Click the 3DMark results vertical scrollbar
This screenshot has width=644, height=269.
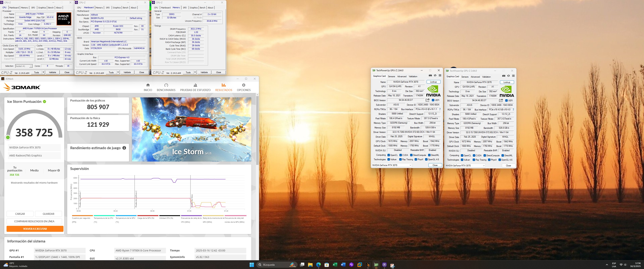[257, 130]
